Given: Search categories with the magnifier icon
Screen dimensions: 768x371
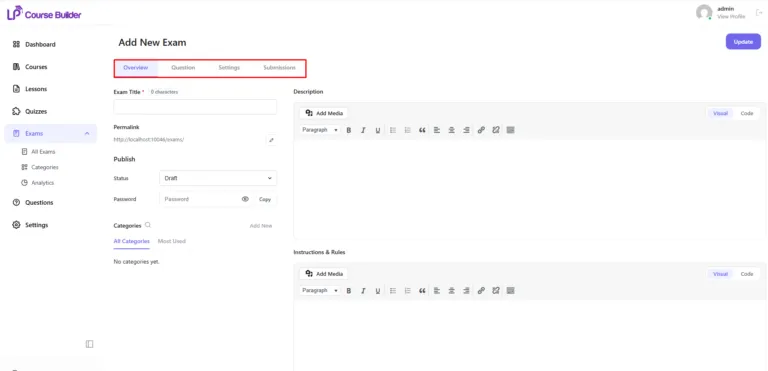Looking at the screenshot, I should point(148,225).
